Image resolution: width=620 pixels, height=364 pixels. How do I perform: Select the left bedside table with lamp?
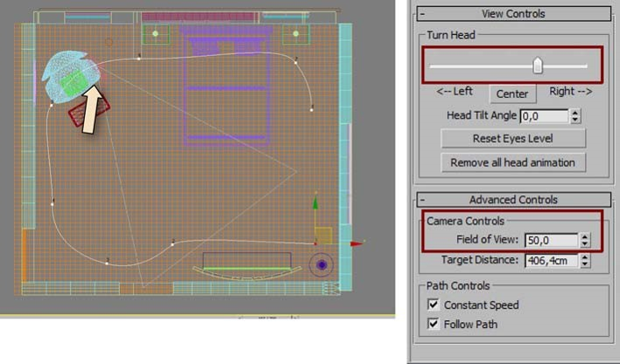coord(156,35)
